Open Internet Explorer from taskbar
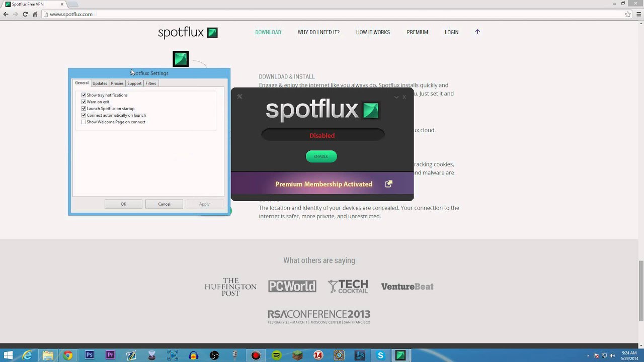 click(27, 355)
